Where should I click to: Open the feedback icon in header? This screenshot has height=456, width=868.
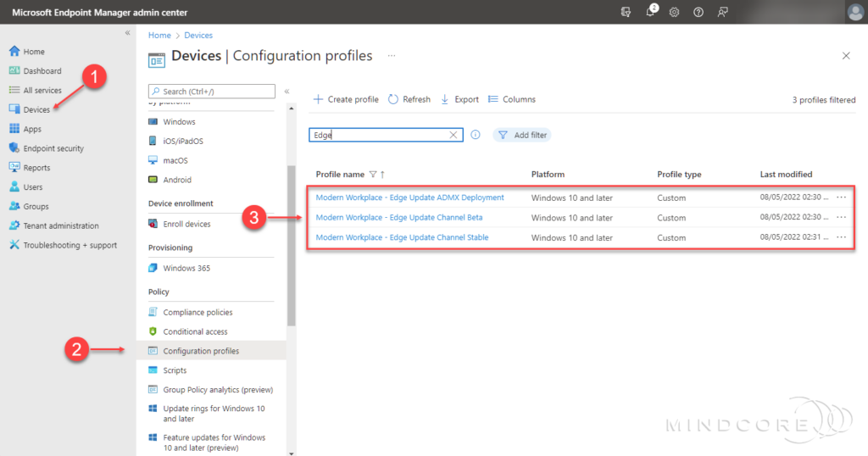click(722, 12)
